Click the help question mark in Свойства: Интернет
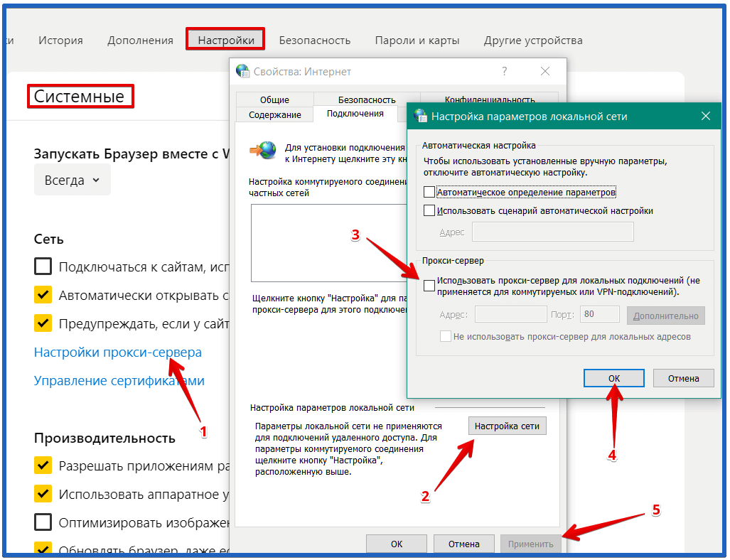This screenshot has width=730, height=560. tap(504, 71)
